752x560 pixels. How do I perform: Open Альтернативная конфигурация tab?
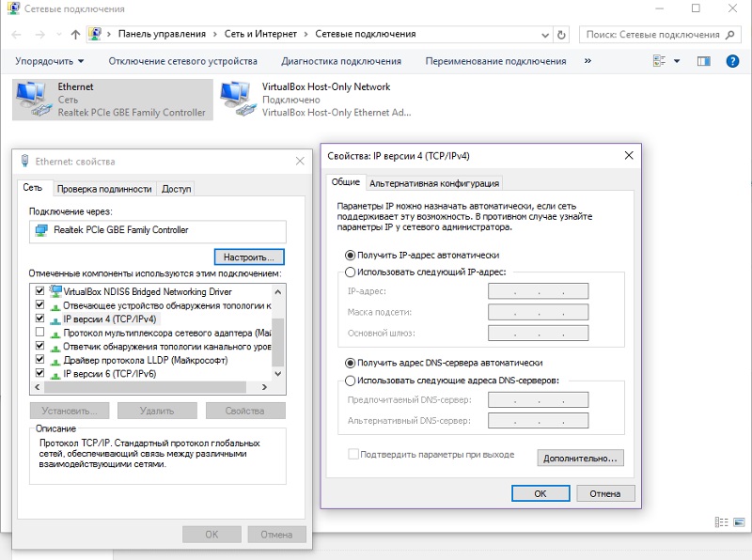(x=434, y=183)
